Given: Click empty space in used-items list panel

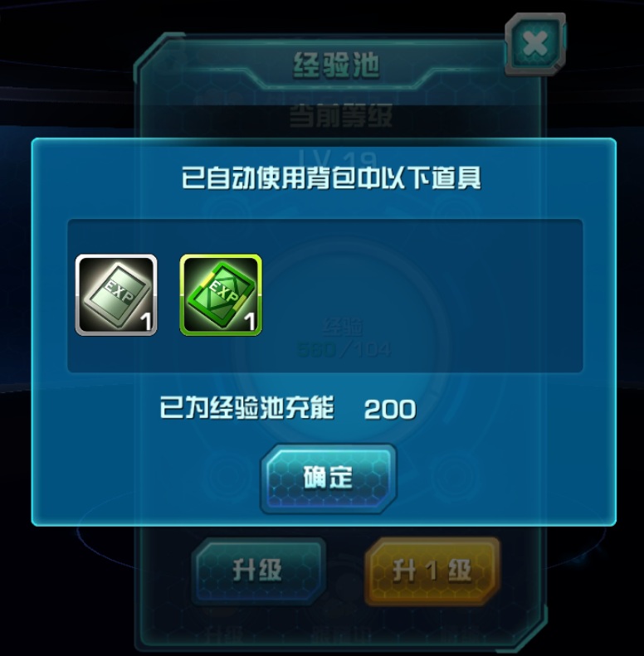Looking at the screenshot, I should click(419, 295).
